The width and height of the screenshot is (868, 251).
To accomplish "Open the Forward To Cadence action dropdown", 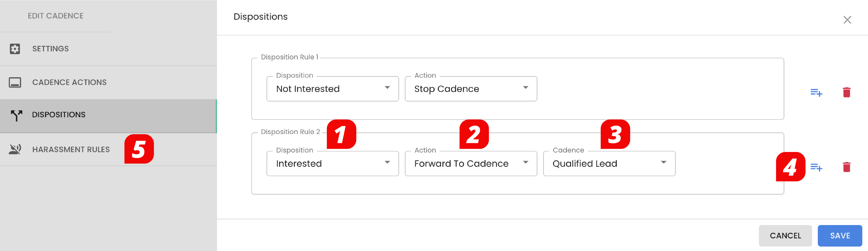I will click(471, 164).
